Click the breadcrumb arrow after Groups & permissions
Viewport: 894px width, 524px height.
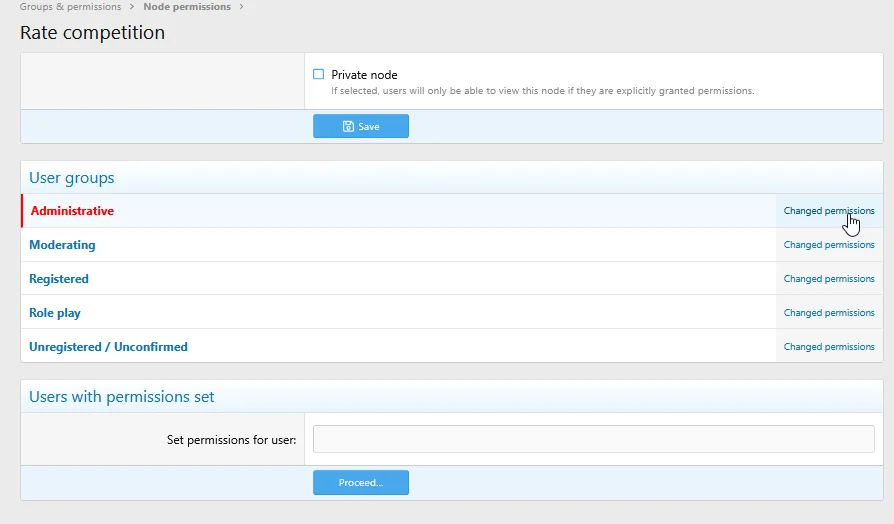pos(132,7)
